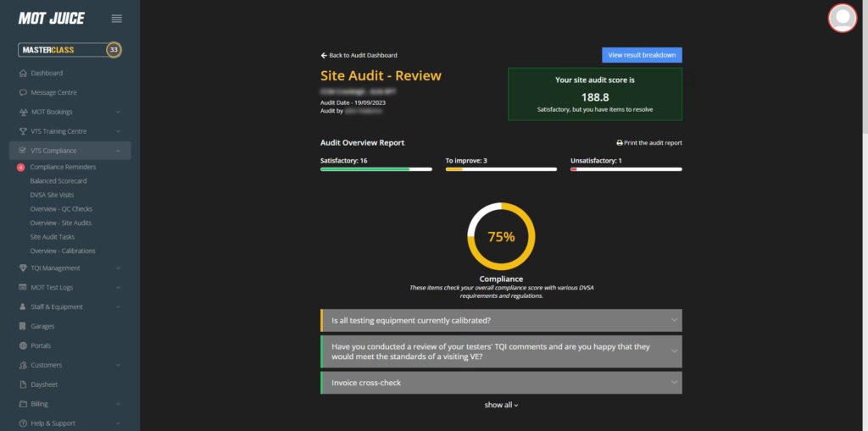
Task: Click the Daysheet document icon
Action: coord(23,384)
